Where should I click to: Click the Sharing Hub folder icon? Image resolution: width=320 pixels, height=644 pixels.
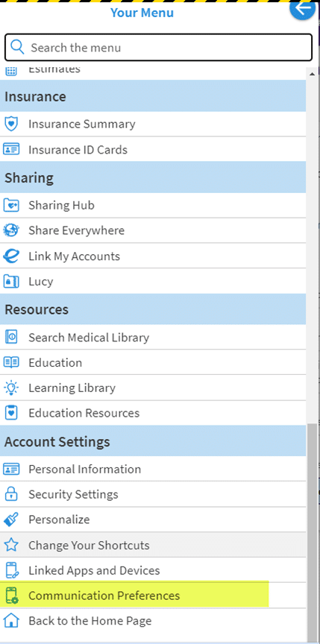click(x=11, y=205)
